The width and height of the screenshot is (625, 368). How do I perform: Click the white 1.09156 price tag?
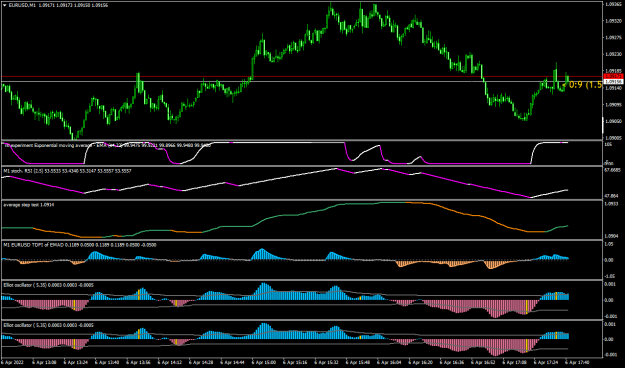click(613, 82)
